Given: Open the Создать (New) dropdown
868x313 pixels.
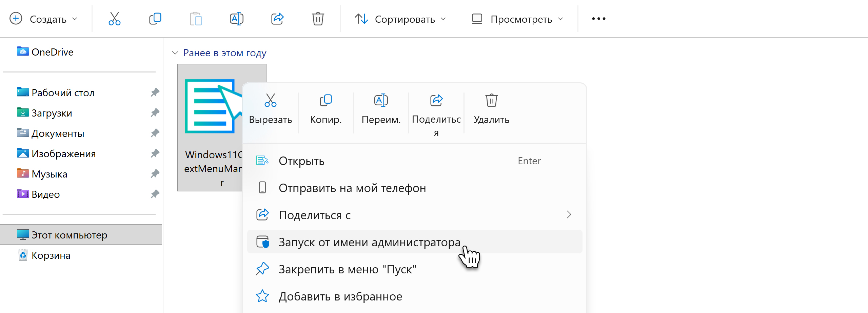Looking at the screenshot, I should point(44,19).
